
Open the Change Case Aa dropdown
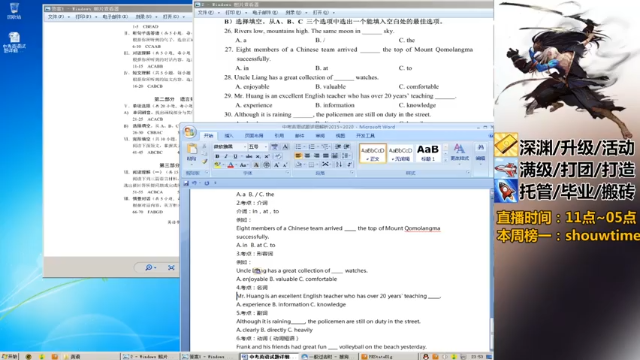(x=243, y=165)
